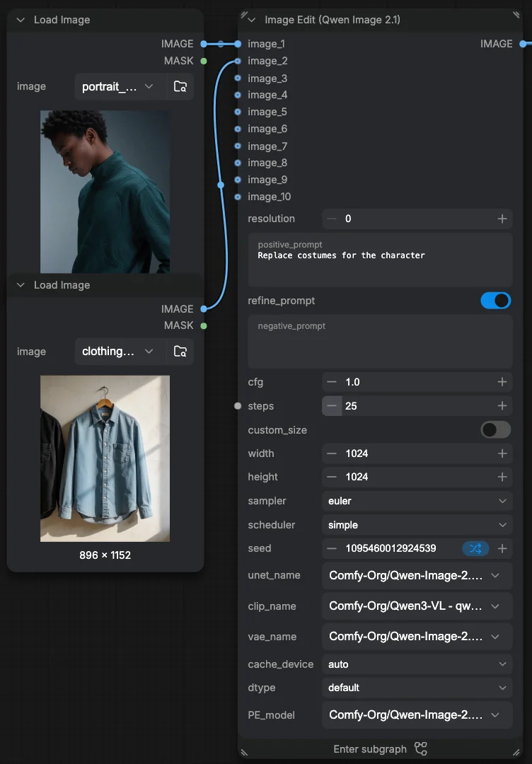532x764 pixels.
Task: Click top Load Image IMAGE output dot
Action: point(204,44)
